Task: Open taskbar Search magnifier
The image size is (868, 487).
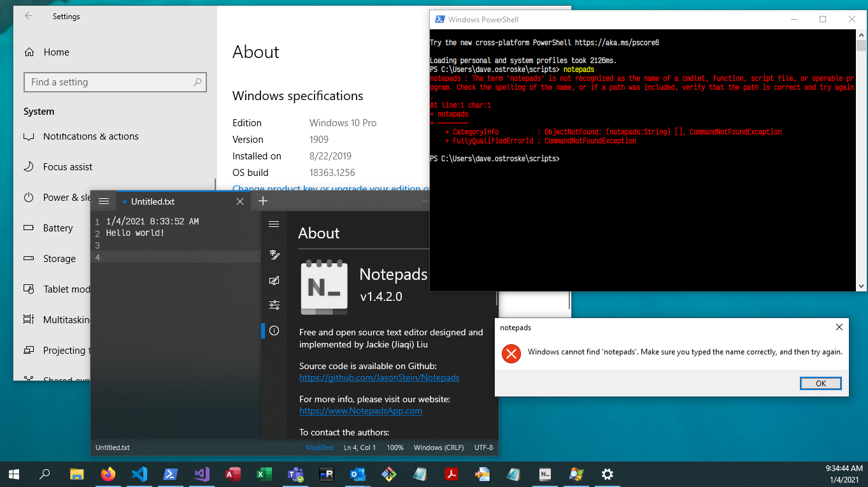Action: (x=45, y=474)
